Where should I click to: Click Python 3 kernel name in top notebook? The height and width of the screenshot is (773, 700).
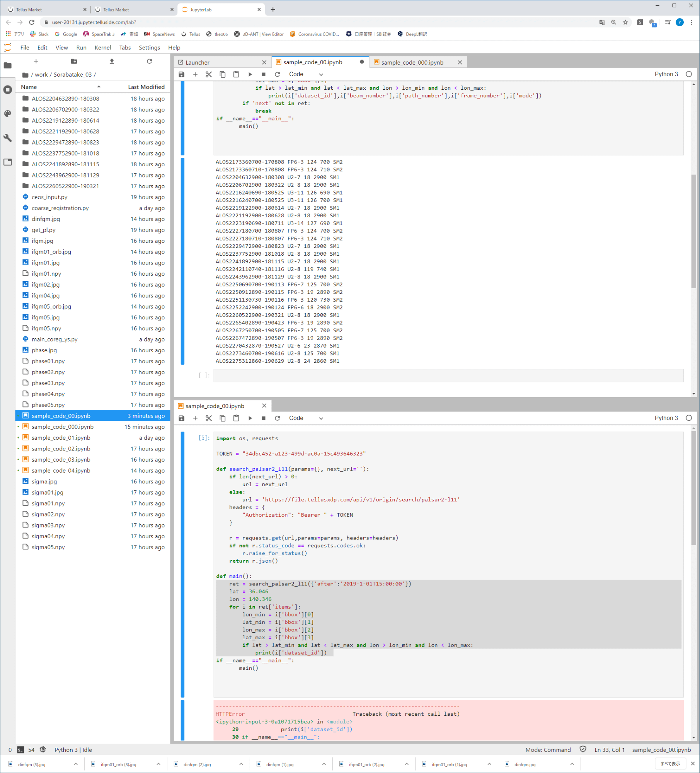point(666,74)
